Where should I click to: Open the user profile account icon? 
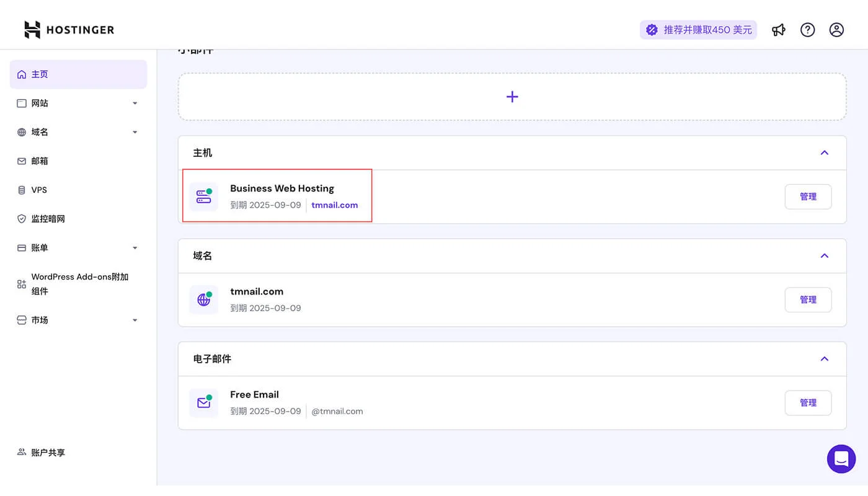coord(836,30)
